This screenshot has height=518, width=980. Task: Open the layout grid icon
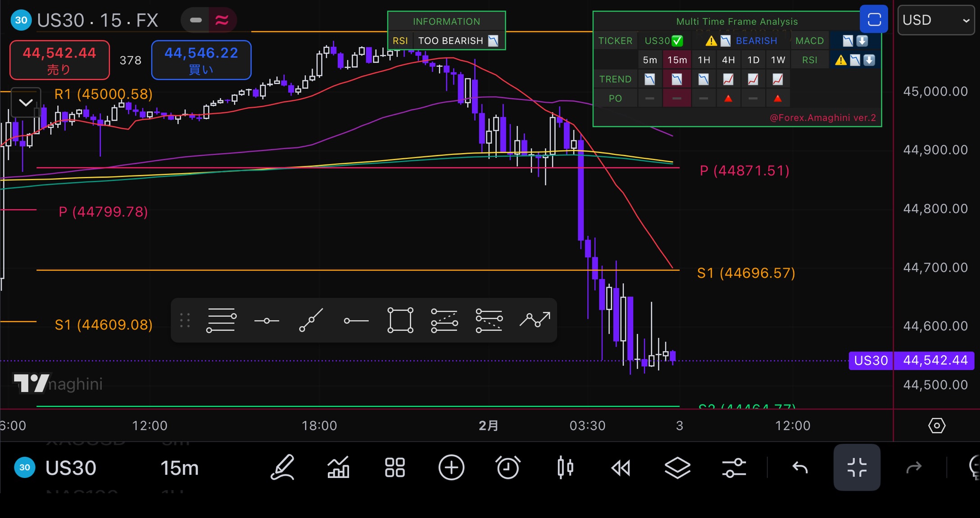tap(395, 468)
